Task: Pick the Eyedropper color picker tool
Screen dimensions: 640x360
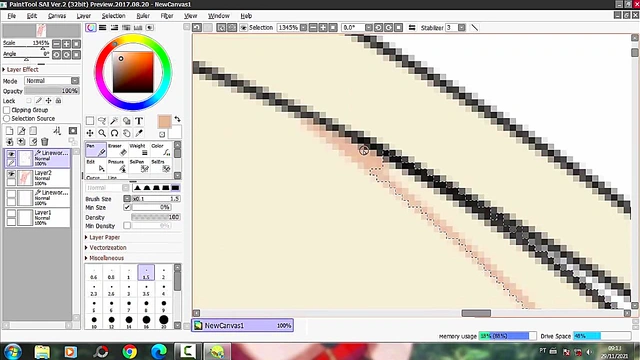Action: (x=139, y=133)
